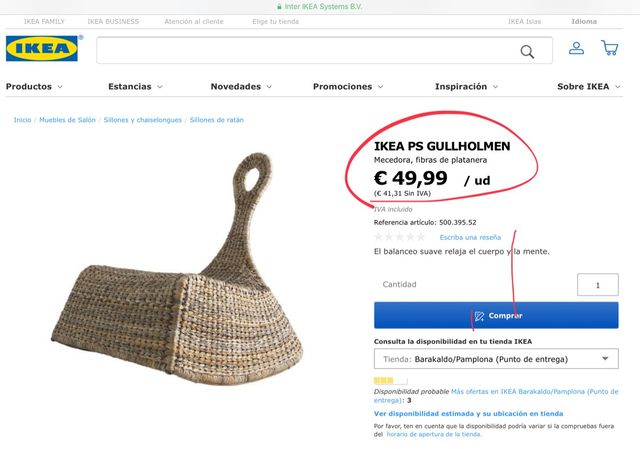Open the Novedades menu
This screenshot has width=640, height=449.
pos(241,87)
